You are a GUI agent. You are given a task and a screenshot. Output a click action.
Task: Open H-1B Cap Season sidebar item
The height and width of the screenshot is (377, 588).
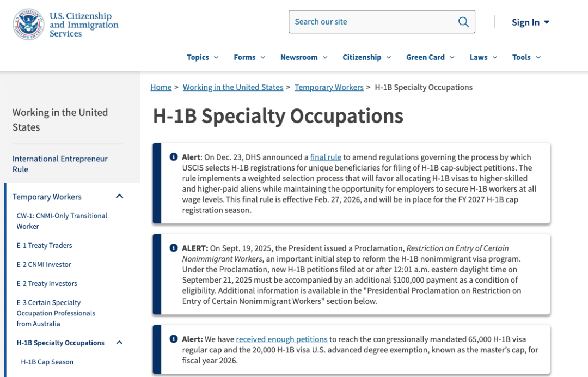coord(47,362)
